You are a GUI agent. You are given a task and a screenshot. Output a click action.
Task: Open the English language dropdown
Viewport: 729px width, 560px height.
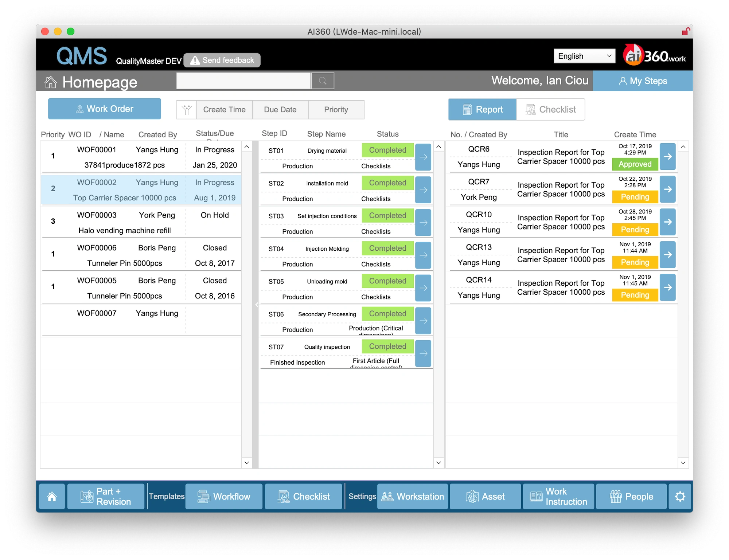coord(584,56)
